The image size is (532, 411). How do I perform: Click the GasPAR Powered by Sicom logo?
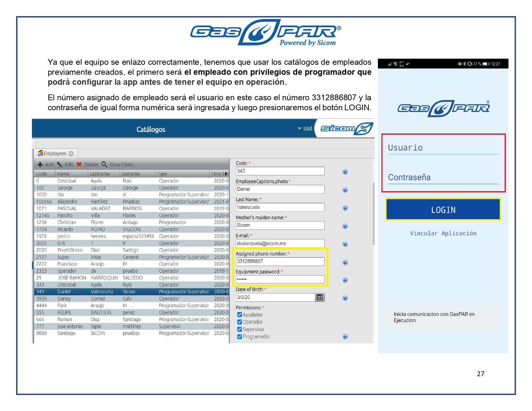[266, 33]
